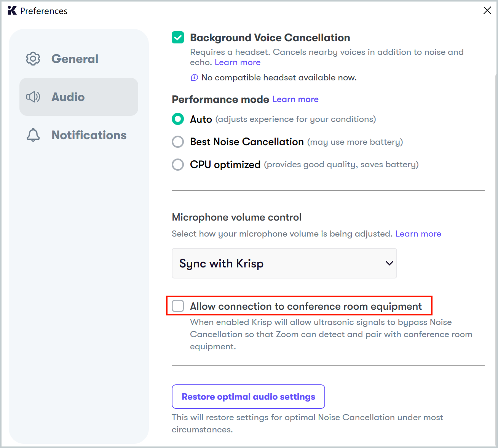
Task: Choose Best Noise Cancellation mode
Action: [x=178, y=142]
